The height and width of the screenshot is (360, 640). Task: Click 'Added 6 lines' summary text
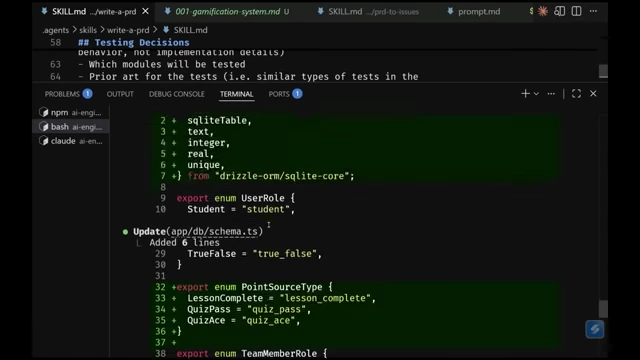(x=184, y=242)
